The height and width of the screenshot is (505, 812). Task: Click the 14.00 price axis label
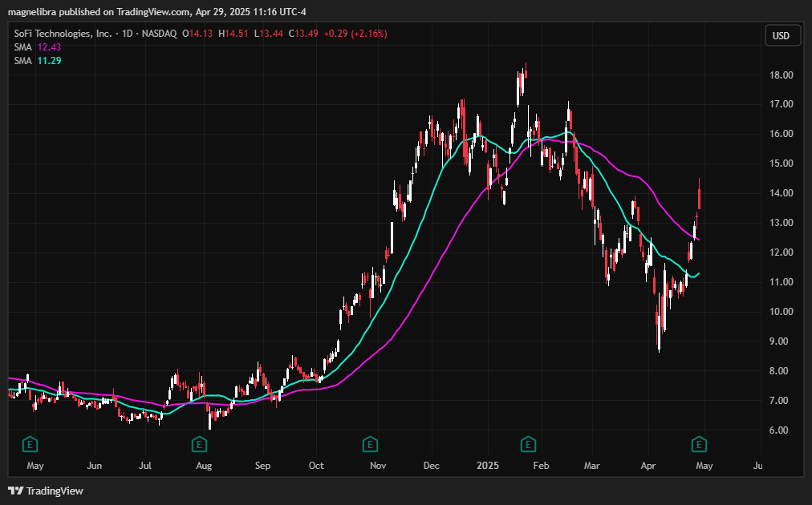click(x=781, y=193)
